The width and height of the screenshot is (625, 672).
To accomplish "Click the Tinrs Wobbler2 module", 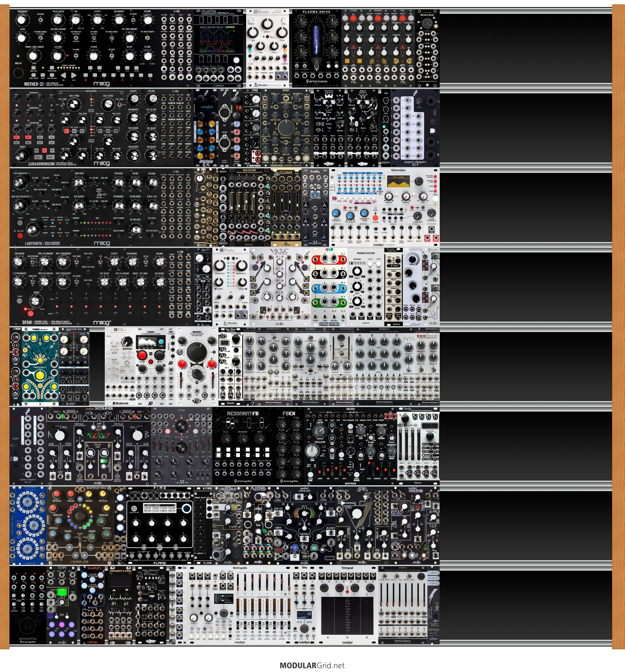I will click(x=40, y=366).
